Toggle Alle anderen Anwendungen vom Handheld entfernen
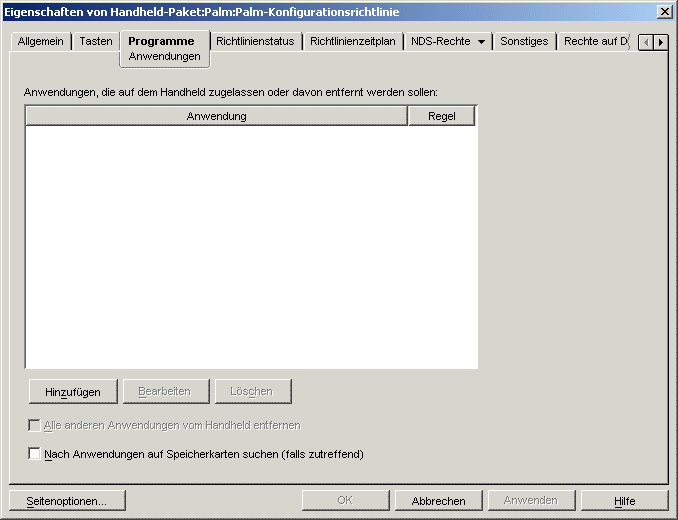Viewport: 678px width, 520px height. pos(34,425)
